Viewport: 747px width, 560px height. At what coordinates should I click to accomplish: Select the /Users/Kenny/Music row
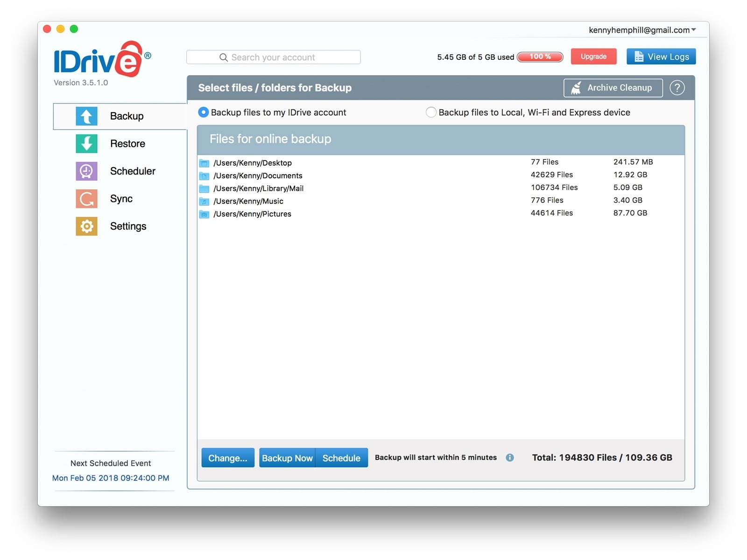[441, 201]
